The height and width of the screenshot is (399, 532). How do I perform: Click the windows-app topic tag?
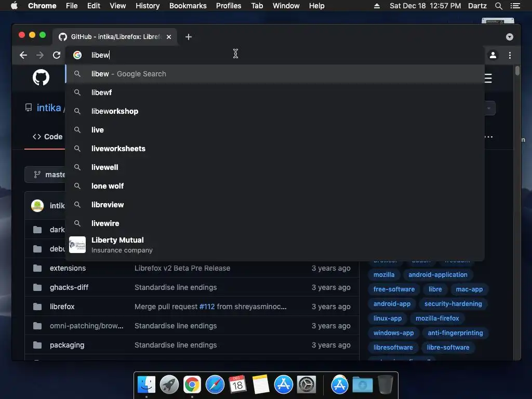[394, 333]
